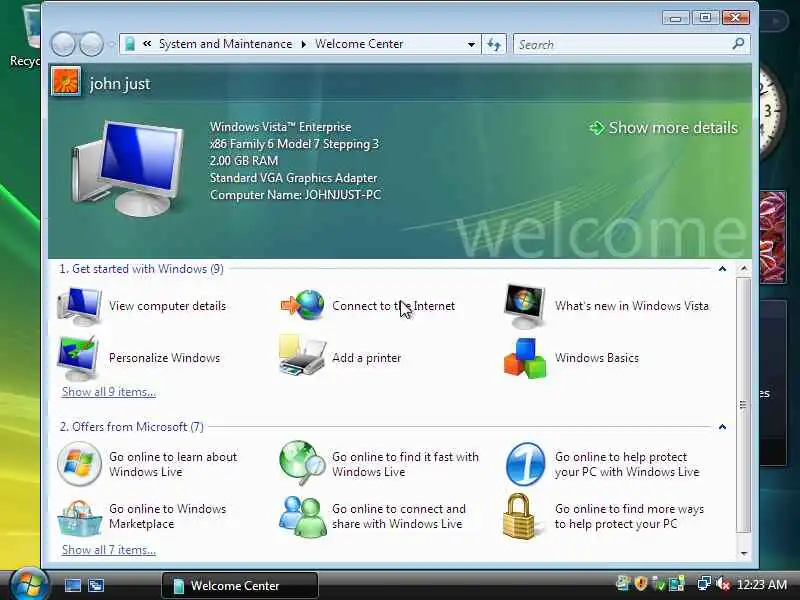
Task: Open the address bar history dropdown arrow
Action: [471, 44]
